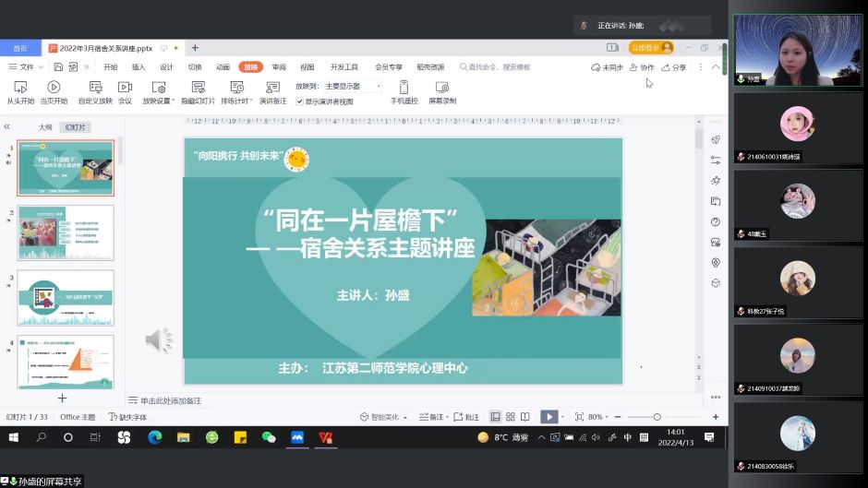Expand 放映设置 dropdown arrow

pyautogui.click(x=173, y=101)
